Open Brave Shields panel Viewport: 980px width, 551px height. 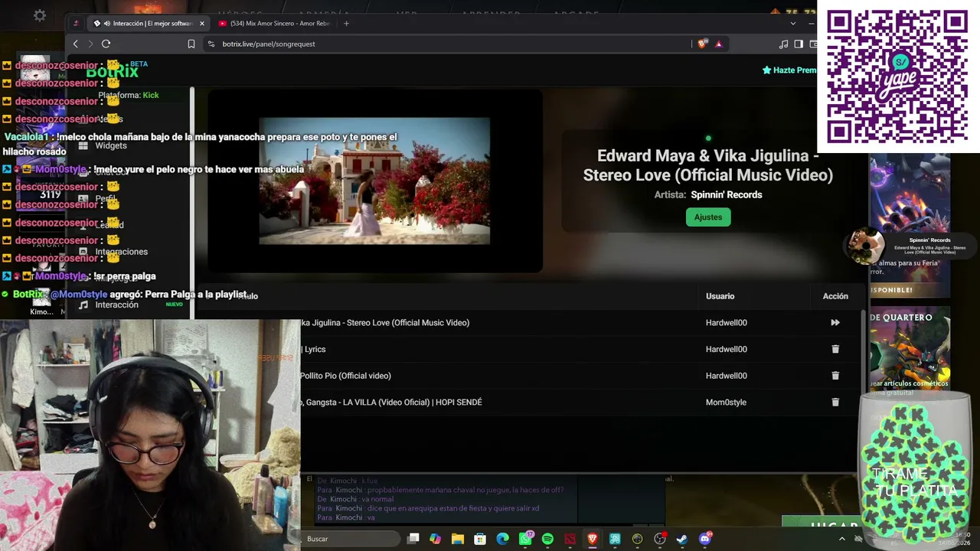pos(702,44)
